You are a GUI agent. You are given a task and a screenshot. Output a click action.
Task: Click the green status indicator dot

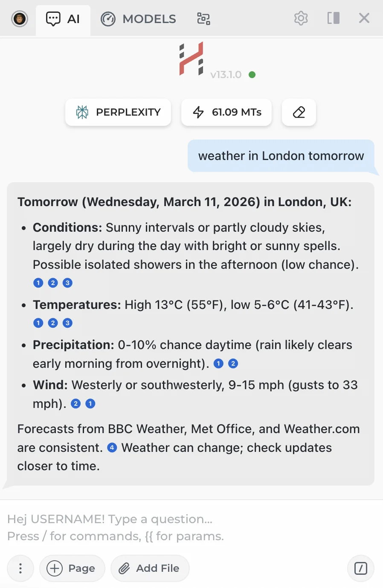(252, 75)
